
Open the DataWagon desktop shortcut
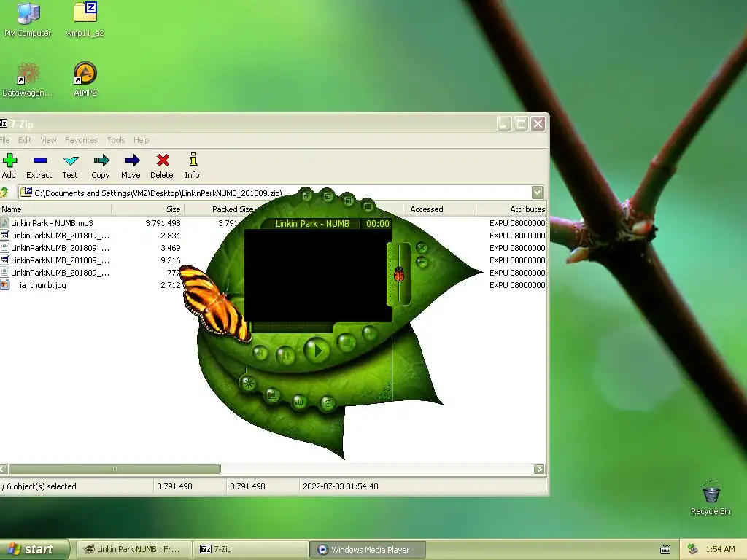point(28,79)
